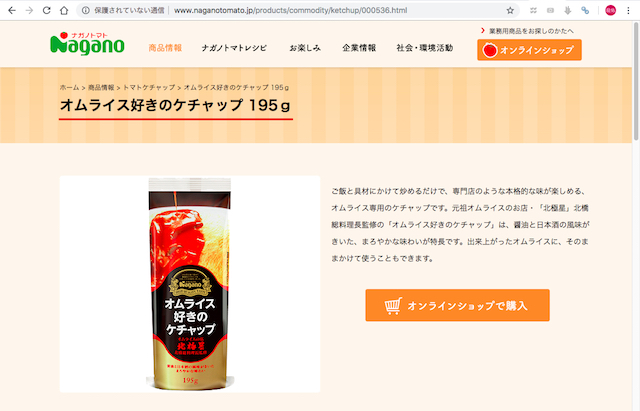
Task: Open the 商品情報 menu item
Action: tap(165, 48)
